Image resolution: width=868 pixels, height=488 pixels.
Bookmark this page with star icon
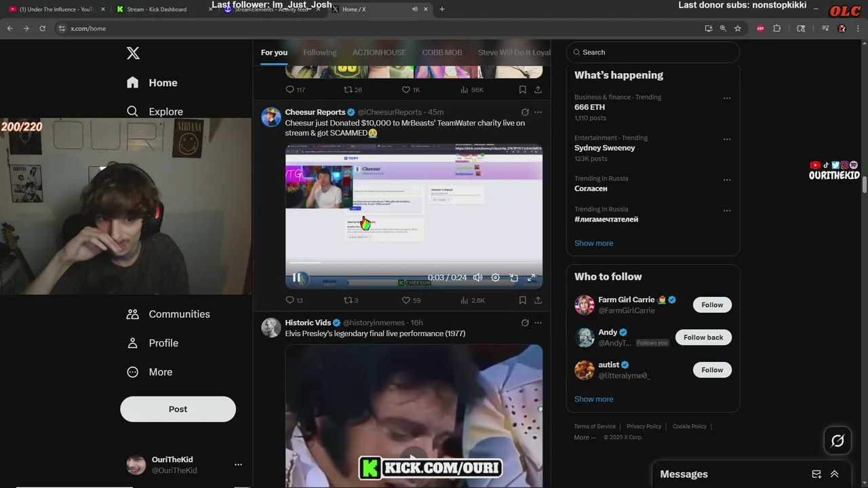(738, 28)
